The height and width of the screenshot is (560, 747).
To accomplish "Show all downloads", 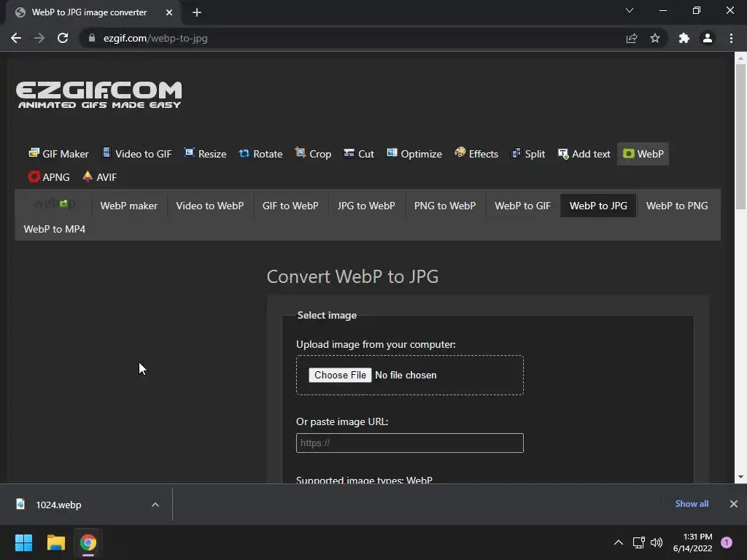I will (x=692, y=504).
